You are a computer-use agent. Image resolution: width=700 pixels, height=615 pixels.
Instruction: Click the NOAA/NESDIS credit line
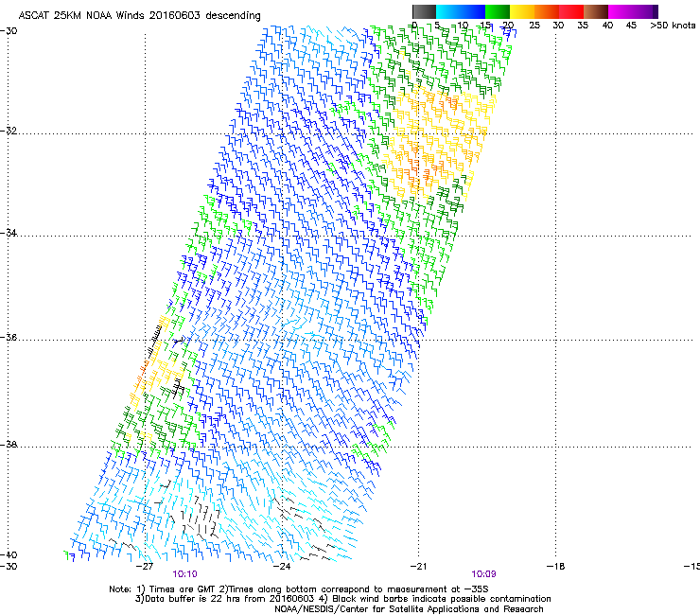tap(409, 609)
